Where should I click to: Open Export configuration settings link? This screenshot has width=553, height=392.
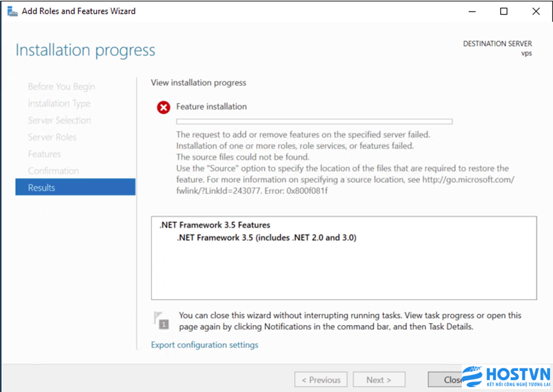click(x=205, y=345)
